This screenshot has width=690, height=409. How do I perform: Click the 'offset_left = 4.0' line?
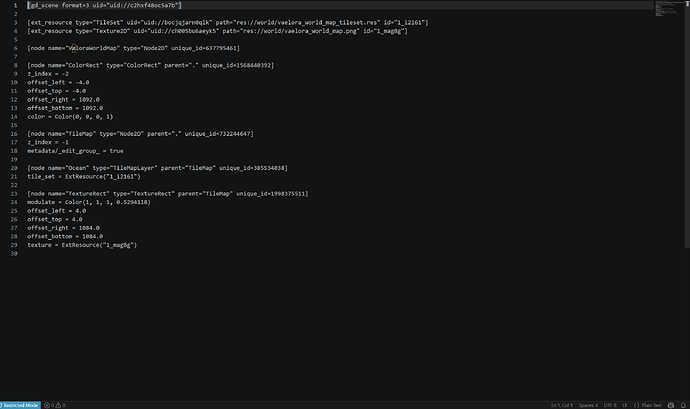56,211
